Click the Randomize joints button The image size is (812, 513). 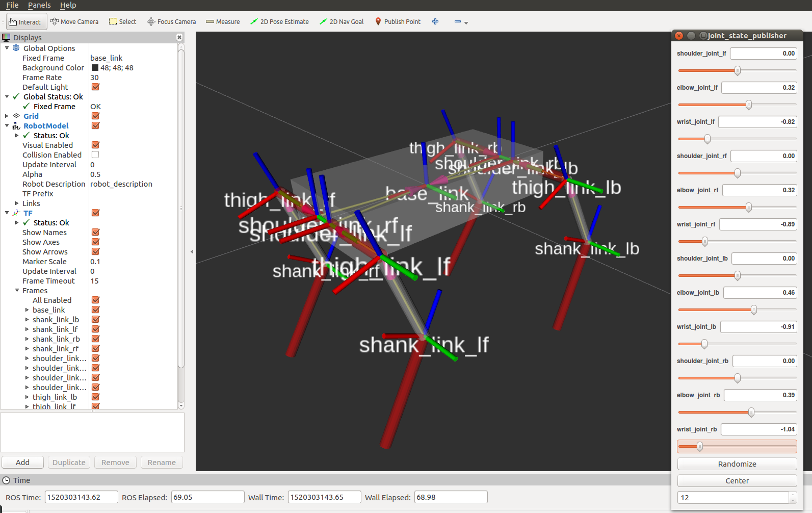[x=737, y=464]
